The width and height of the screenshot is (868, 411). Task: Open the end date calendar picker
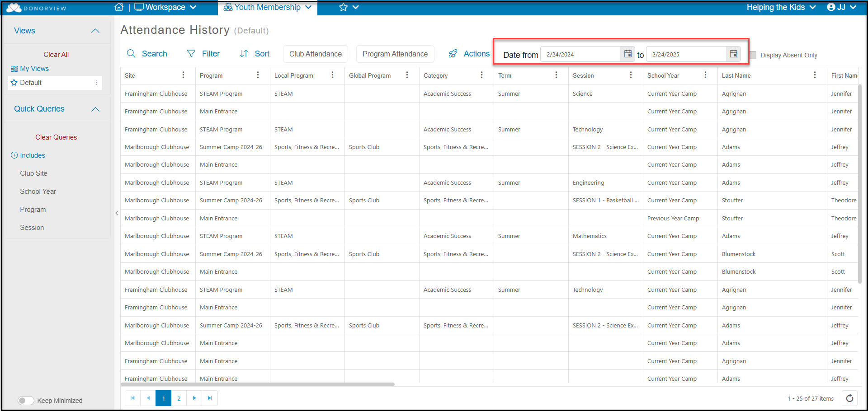[733, 54]
